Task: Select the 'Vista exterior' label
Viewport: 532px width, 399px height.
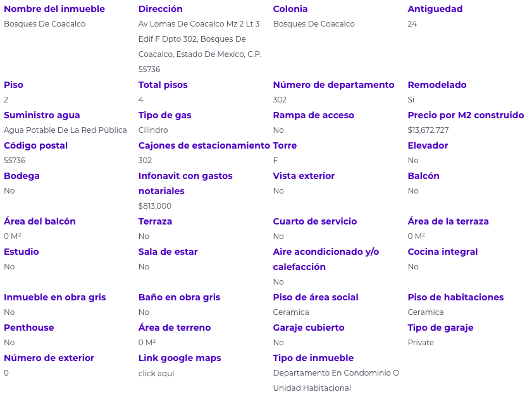Action: coord(304,176)
